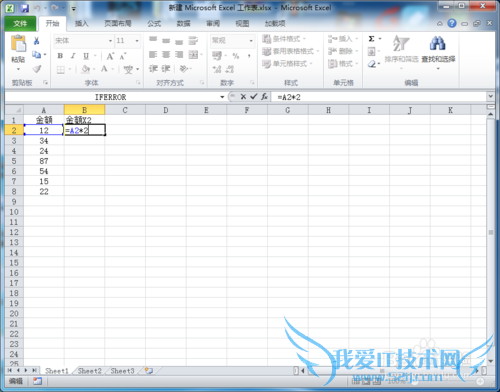
Task: Click the Increase Decimal icon
Action: click(x=217, y=69)
